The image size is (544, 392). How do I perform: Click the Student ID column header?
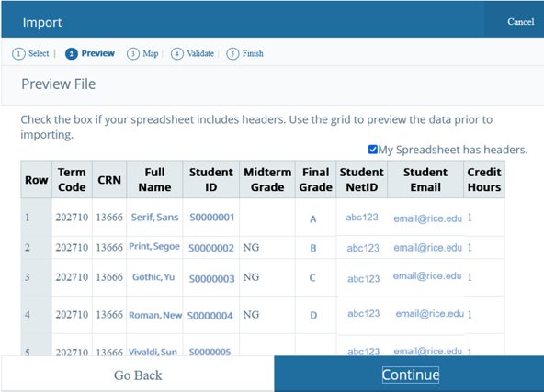(211, 180)
